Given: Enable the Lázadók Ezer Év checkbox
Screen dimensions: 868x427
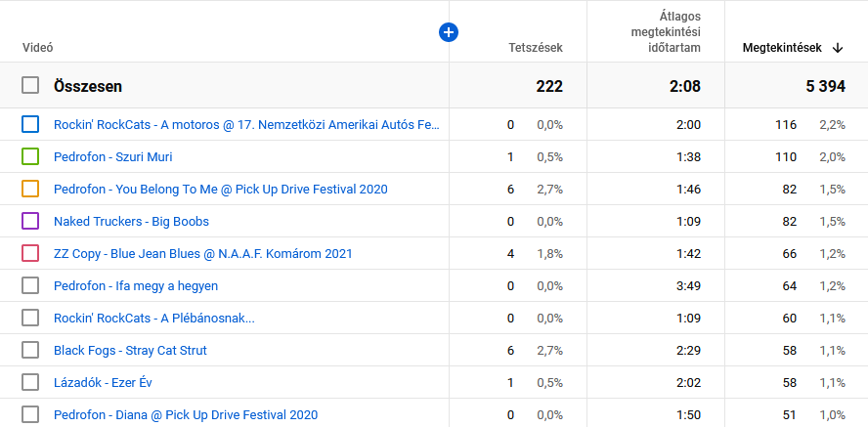Looking at the screenshot, I should click(30, 382).
